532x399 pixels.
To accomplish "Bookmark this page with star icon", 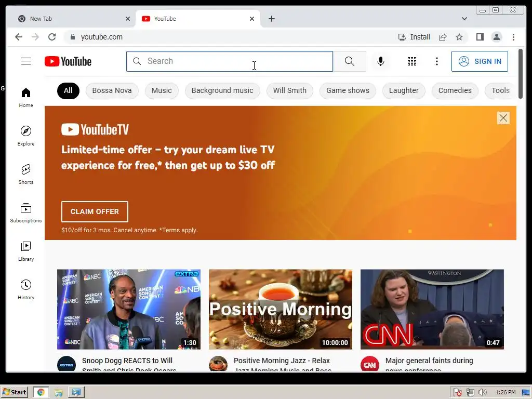I will click(459, 37).
